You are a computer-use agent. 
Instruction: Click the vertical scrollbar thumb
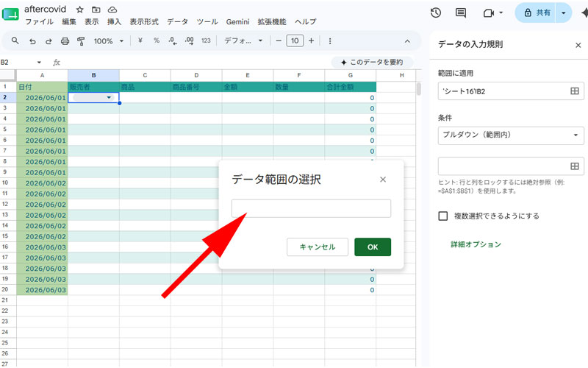click(418, 89)
